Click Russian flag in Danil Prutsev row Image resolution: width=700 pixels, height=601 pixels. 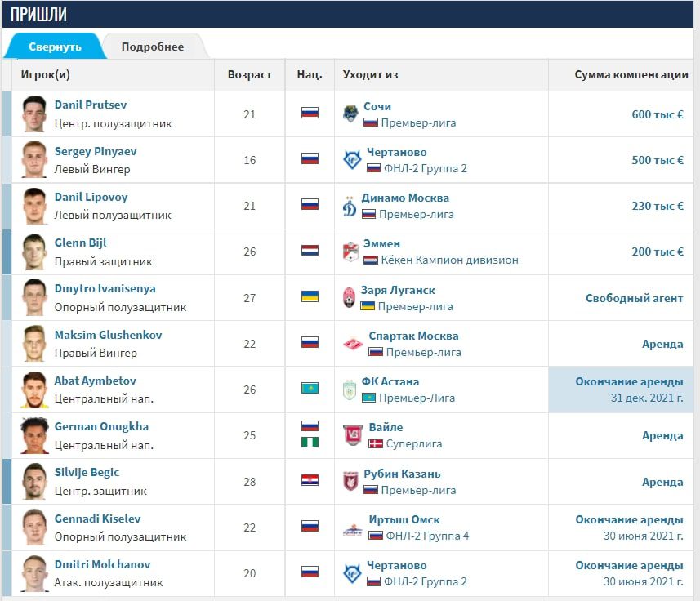tap(310, 113)
